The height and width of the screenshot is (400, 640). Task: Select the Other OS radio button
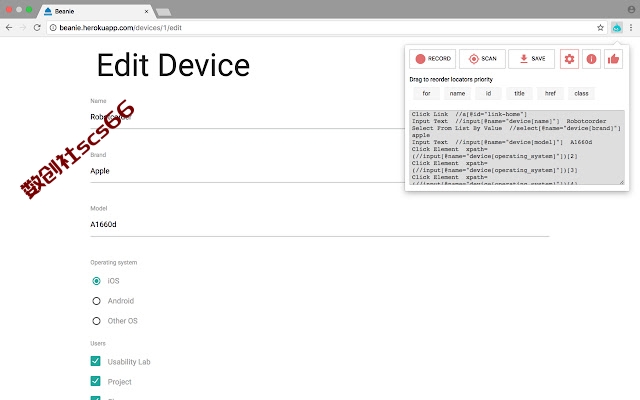click(96, 321)
